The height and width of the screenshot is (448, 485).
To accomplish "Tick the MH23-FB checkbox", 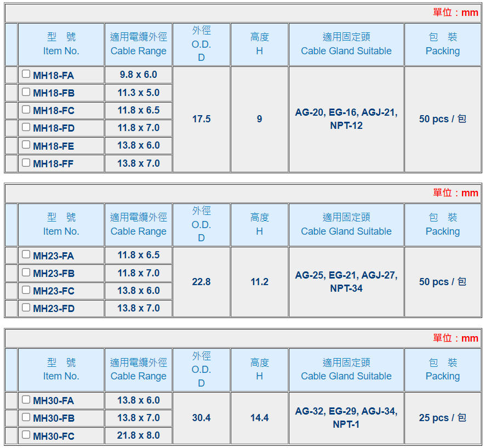I will 26,273.
